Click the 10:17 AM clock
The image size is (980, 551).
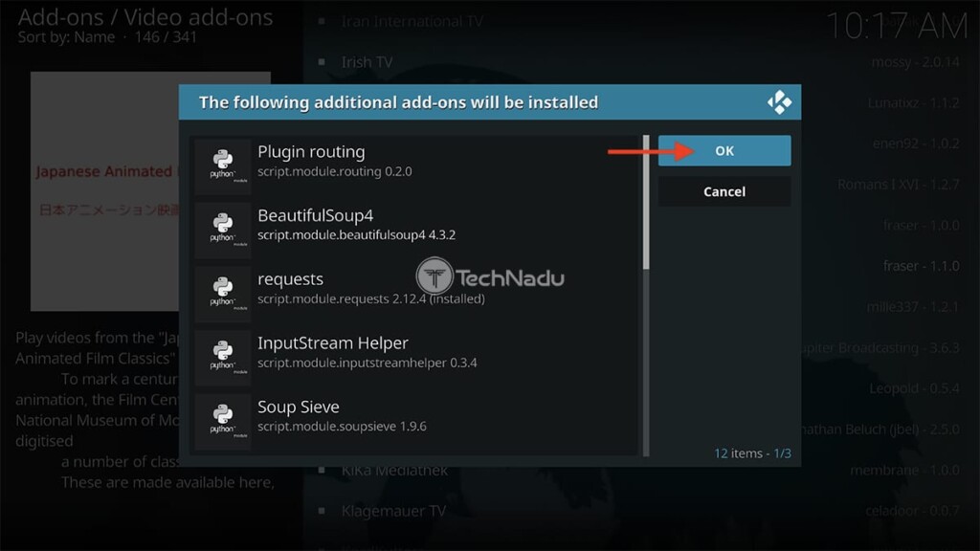click(x=896, y=26)
